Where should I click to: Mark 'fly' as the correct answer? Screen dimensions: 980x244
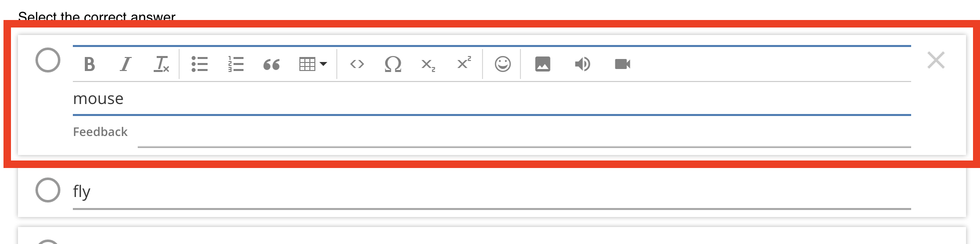(x=48, y=190)
